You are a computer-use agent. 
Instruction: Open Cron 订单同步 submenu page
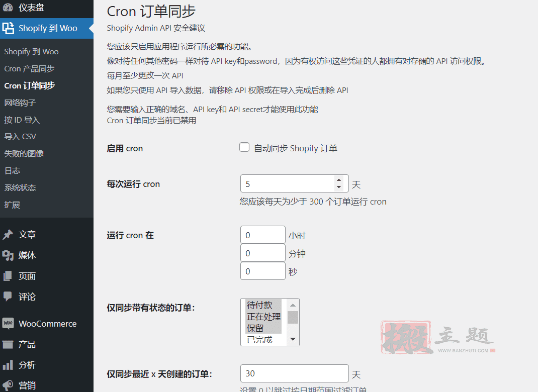click(x=30, y=85)
